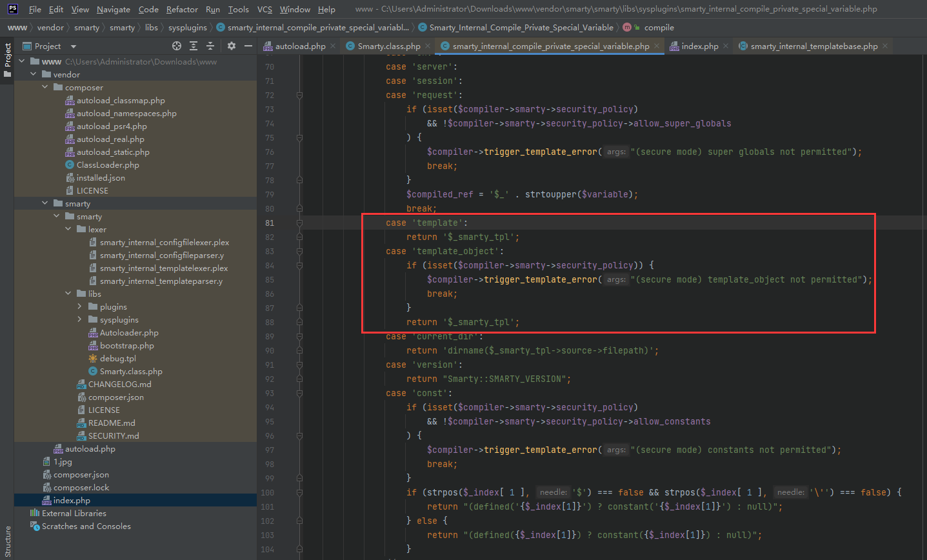Screen dimensions: 927x560
Task: Collapse the vendor folder
Action: tap(33, 74)
